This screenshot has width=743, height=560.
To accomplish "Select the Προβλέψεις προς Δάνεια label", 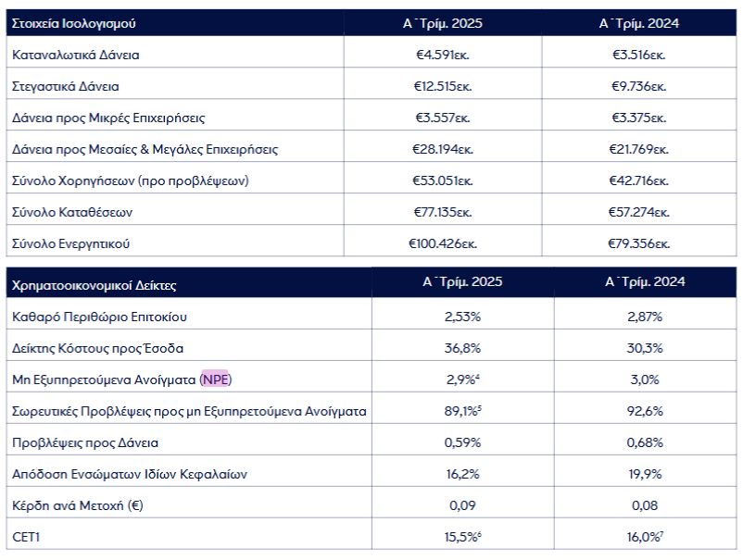I will (x=85, y=442).
